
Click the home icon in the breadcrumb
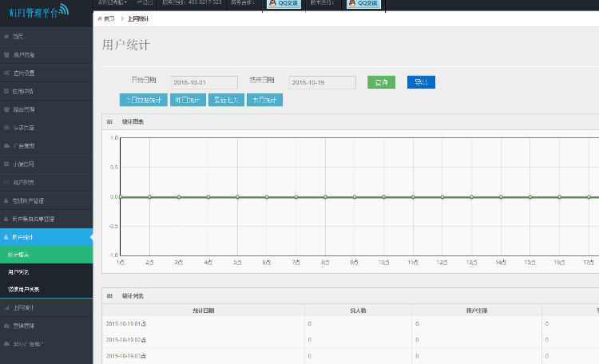(100, 18)
